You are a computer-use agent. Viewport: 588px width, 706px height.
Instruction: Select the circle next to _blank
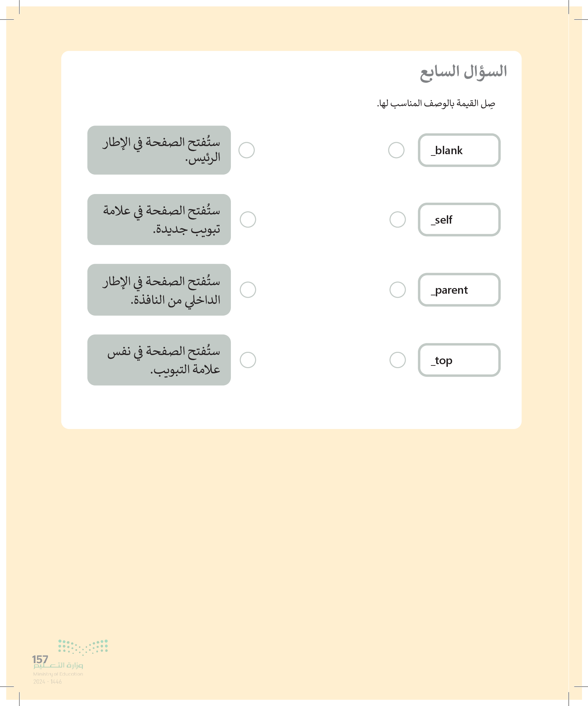point(396,150)
